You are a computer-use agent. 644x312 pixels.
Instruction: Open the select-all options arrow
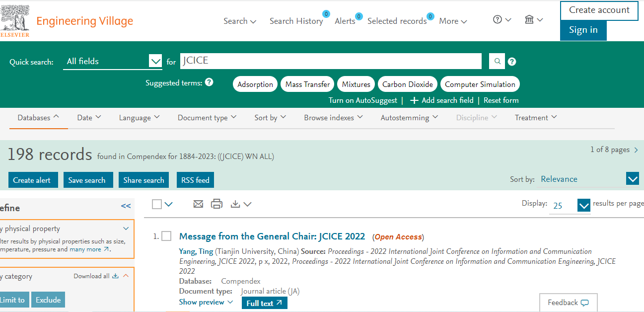pos(168,204)
